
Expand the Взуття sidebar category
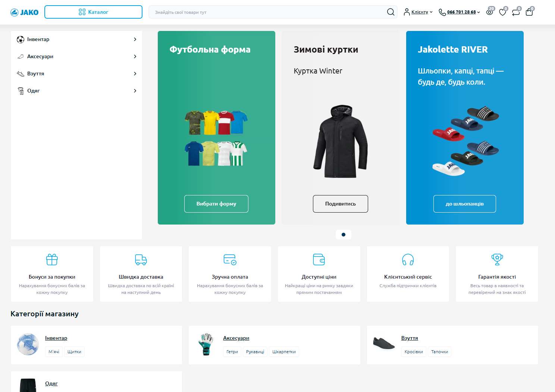coord(135,73)
